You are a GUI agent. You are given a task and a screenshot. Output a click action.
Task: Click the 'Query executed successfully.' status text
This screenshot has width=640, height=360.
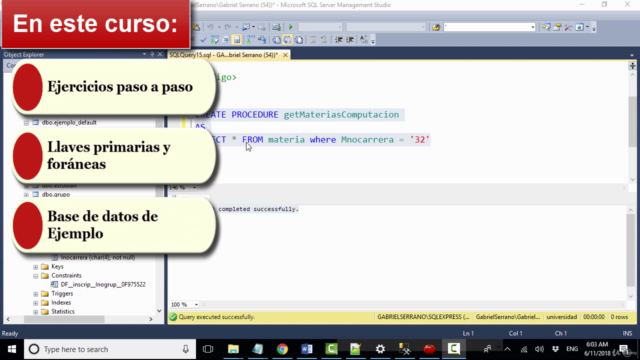[217, 317]
